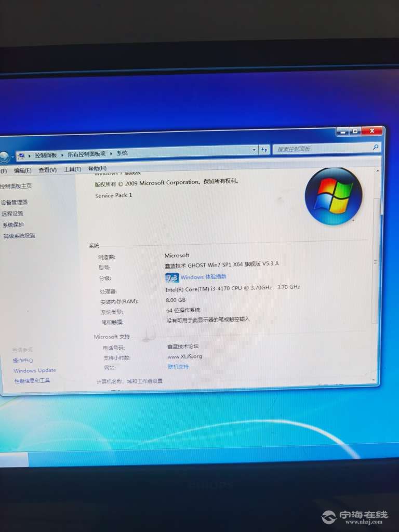Open 系统保护 from the sidebar

point(13,225)
